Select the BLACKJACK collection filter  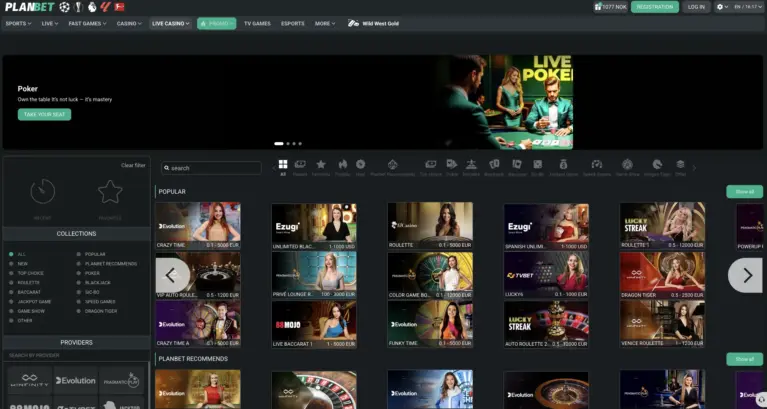[x=93, y=283]
